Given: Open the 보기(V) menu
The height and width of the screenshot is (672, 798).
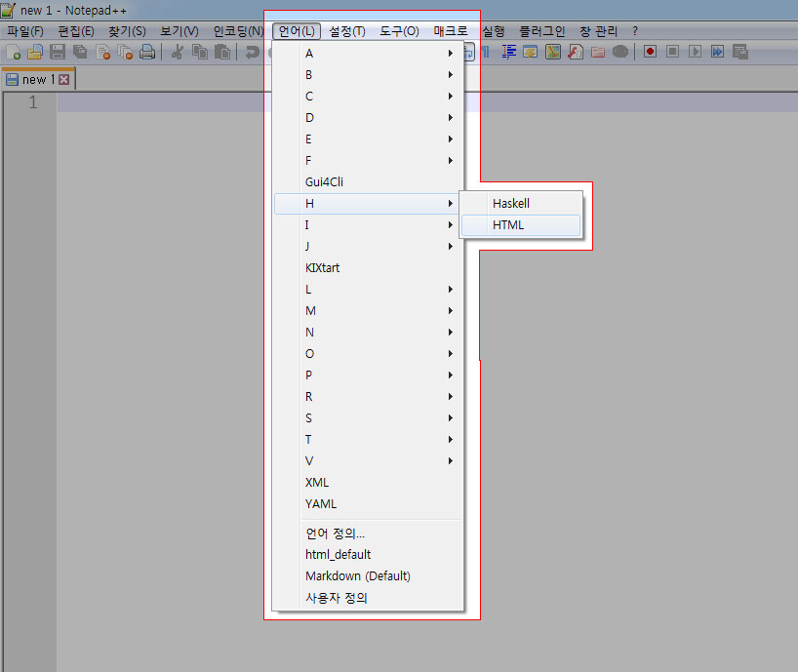Looking at the screenshot, I should [x=180, y=31].
